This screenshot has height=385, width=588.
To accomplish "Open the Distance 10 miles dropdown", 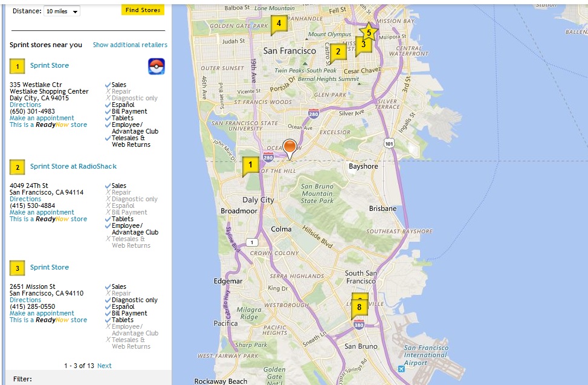I will pos(62,11).
